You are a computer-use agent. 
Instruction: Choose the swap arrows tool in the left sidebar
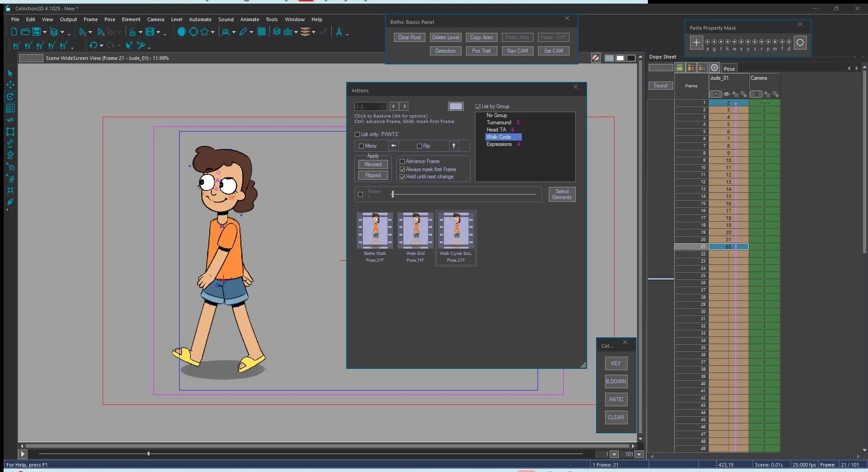click(x=10, y=120)
